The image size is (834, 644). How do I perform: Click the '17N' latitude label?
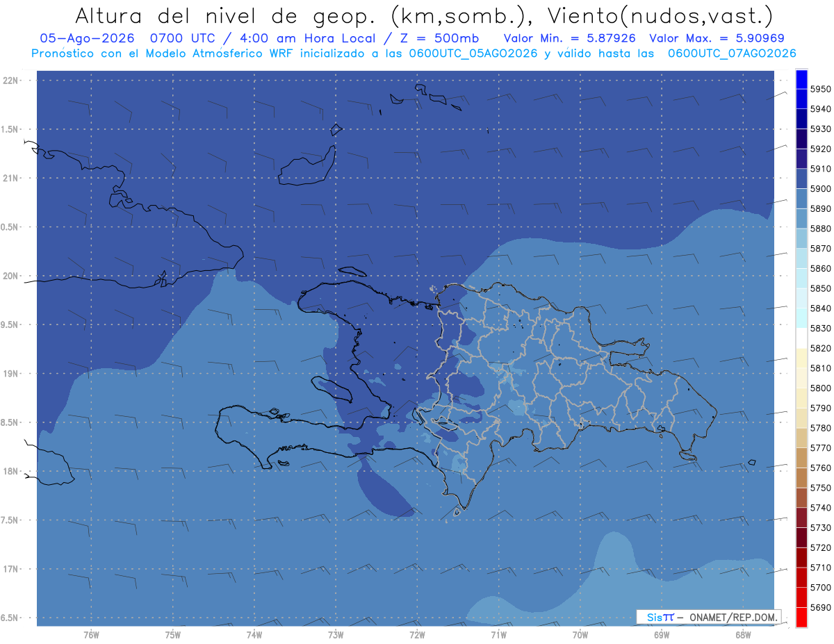click(x=10, y=569)
